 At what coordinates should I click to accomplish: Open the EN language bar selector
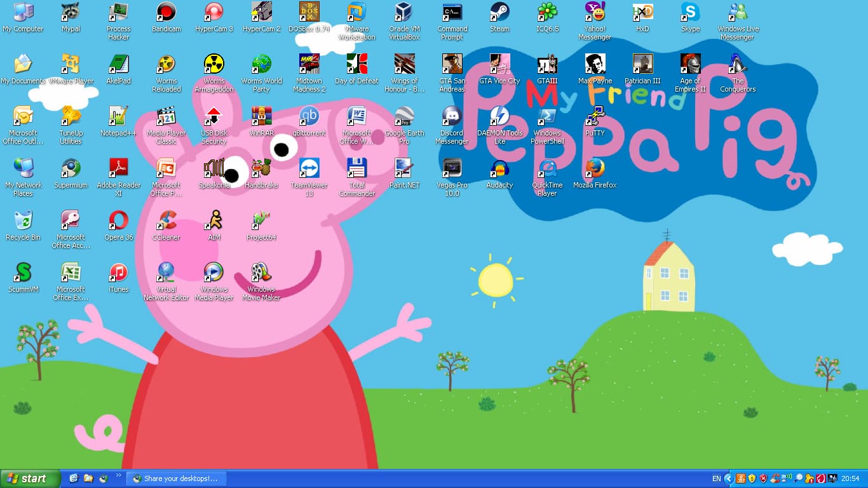pos(716,478)
